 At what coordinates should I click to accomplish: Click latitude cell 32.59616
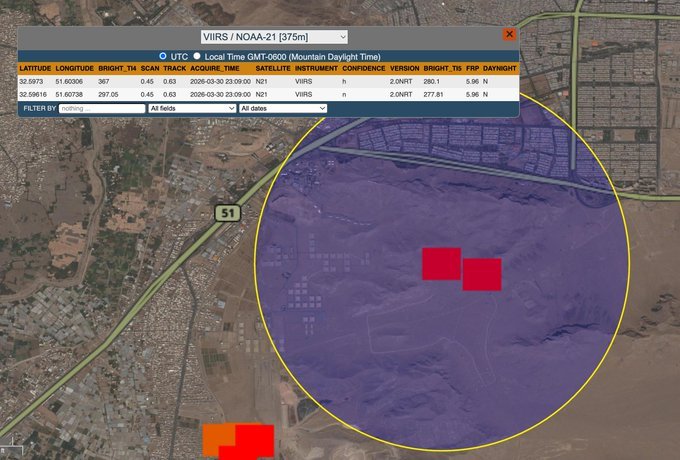(x=33, y=95)
